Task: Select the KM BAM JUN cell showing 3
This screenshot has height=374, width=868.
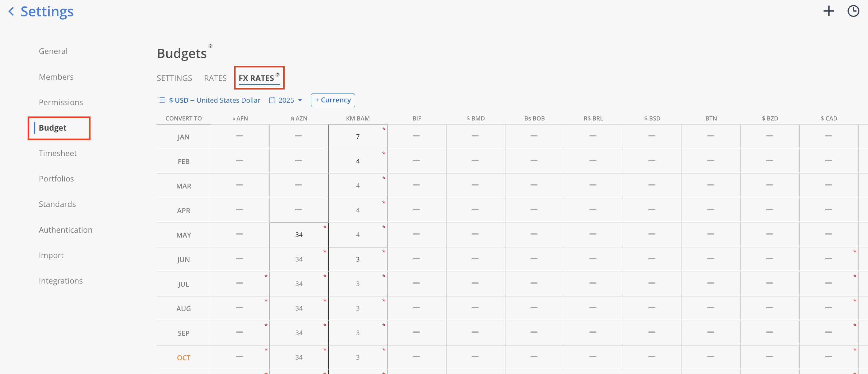Action: click(358, 259)
